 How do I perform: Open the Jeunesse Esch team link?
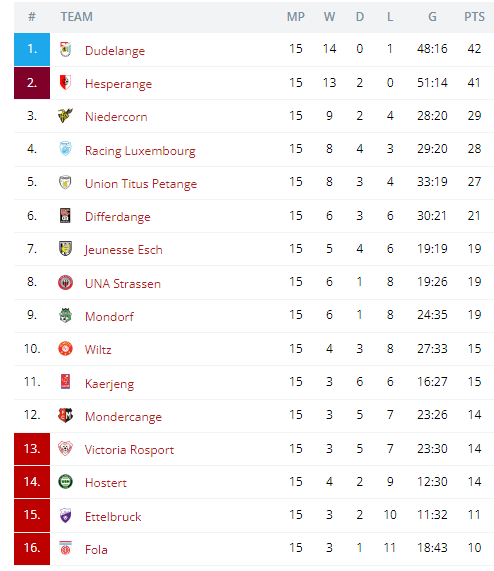coord(123,250)
